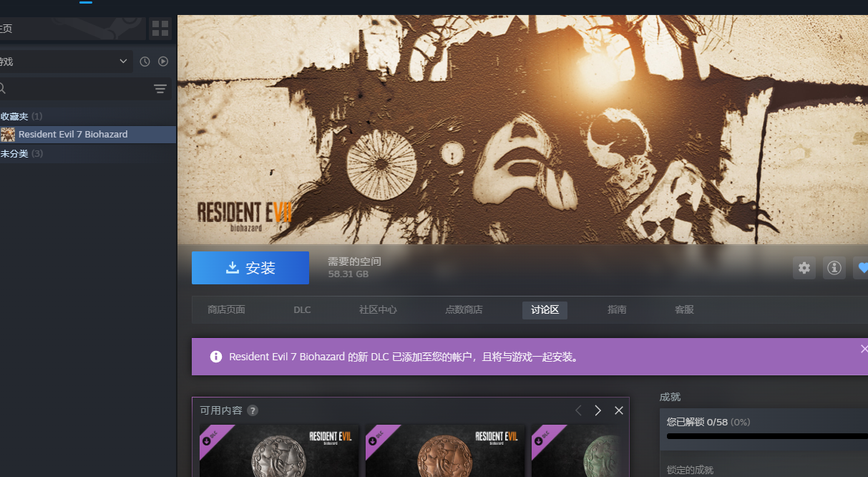Open advanced filter options icon

pyautogui.click(x=160, y=89)
